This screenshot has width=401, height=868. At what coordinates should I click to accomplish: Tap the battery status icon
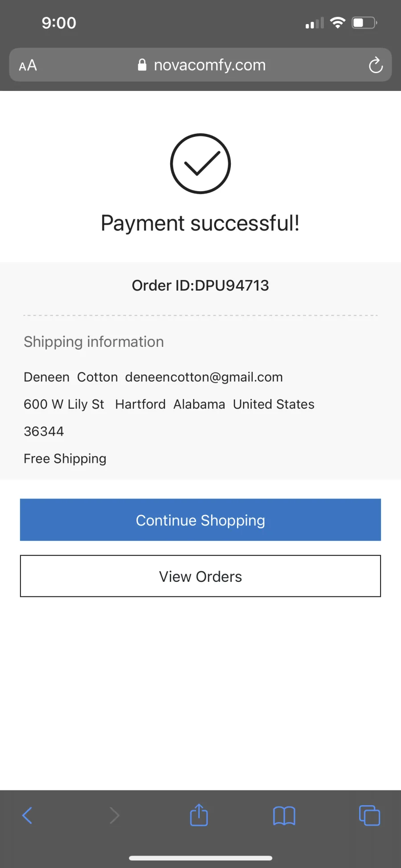tap(364, 23)
